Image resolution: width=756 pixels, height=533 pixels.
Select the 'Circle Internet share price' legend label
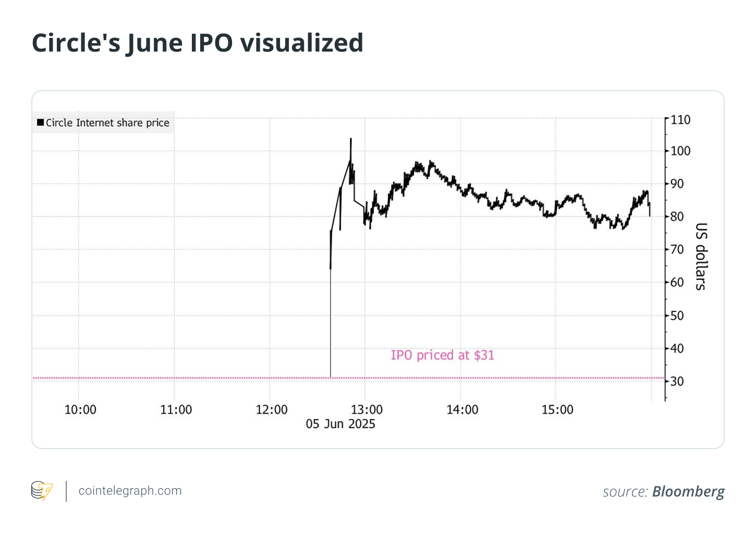pos(107,123)
